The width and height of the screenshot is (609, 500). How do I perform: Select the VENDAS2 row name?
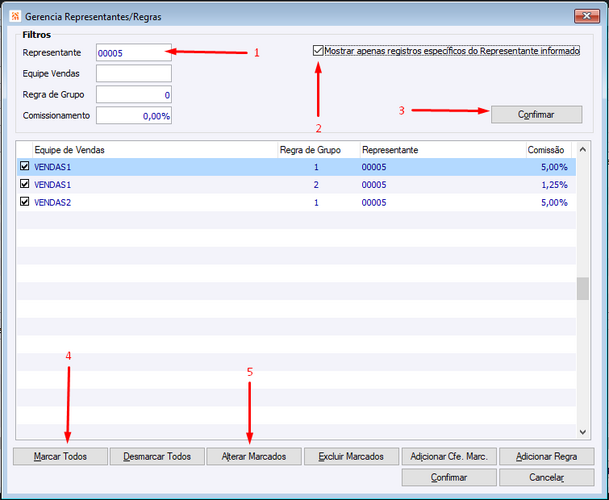pos(52,202)
